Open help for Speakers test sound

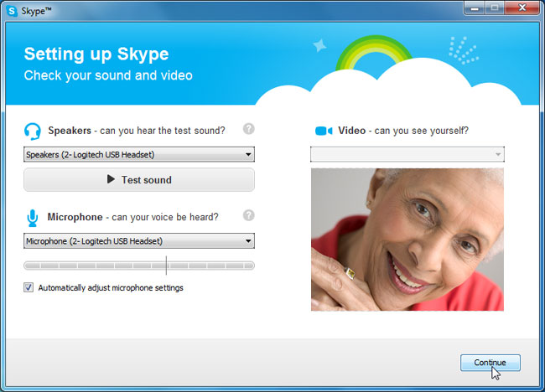pyautogui.click(x=248, y=129)
